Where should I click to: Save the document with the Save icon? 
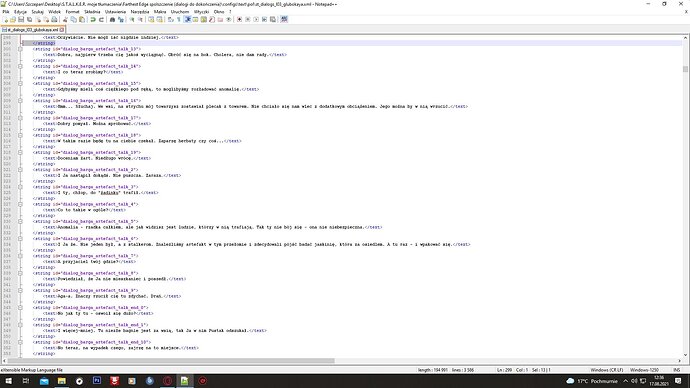tap(21, 20)
